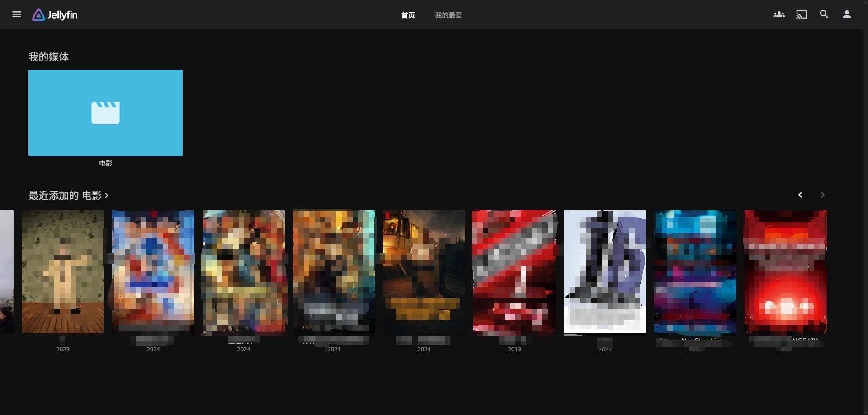Click the Jellyfin logo

tap(55, 15)
